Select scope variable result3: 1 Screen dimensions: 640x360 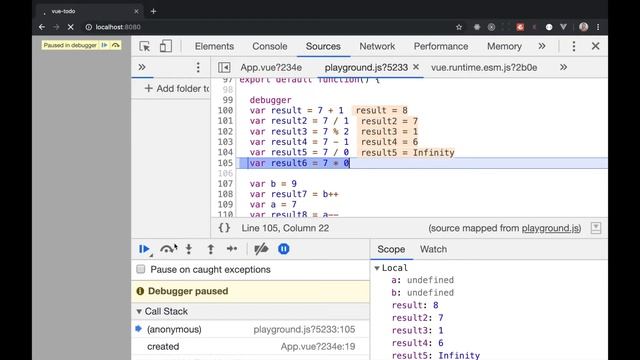click(417, 330)
